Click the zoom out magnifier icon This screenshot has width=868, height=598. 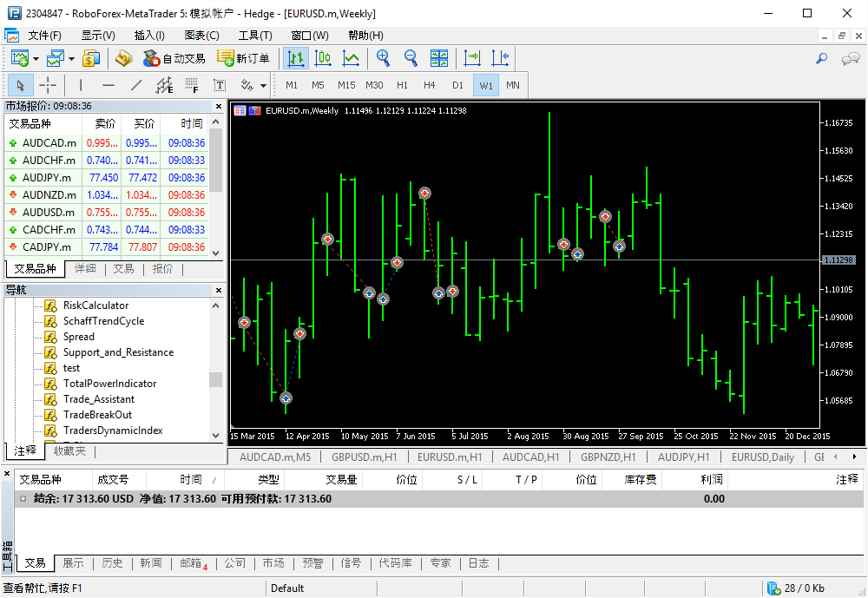coord(411,58)
